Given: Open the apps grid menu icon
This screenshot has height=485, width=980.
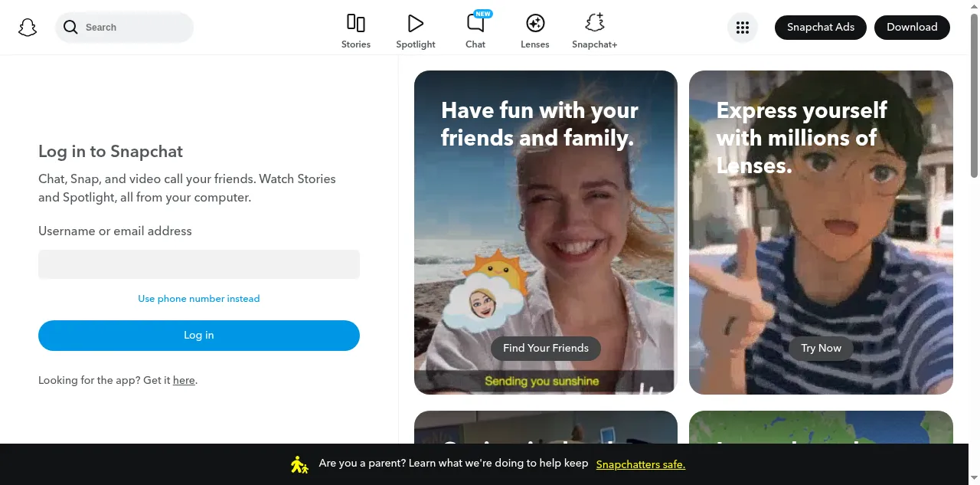Looking at the screenshot, I should point(742,28).
